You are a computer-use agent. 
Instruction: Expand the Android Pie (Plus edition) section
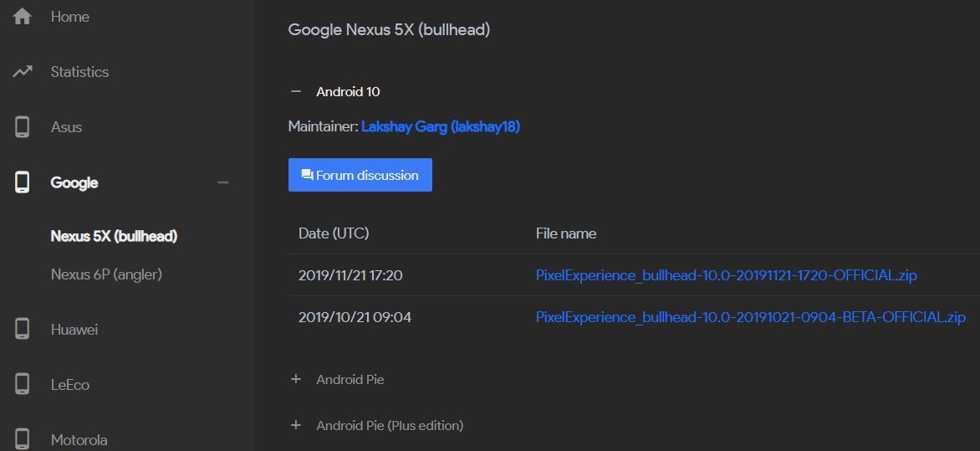296,425
